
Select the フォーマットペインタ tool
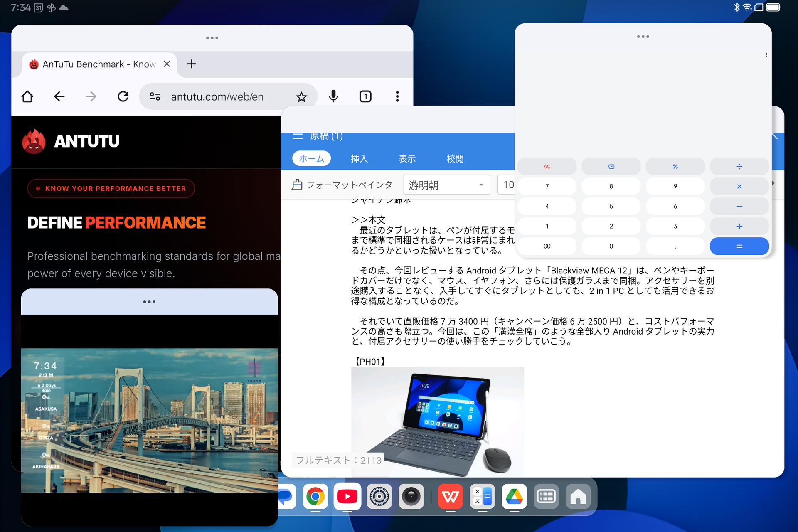tap(342, 185)
